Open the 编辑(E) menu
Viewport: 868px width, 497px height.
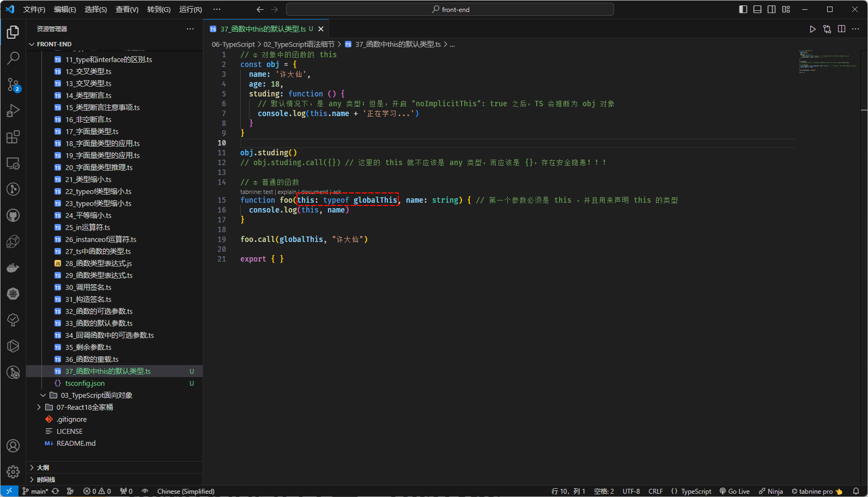point(65,9)
